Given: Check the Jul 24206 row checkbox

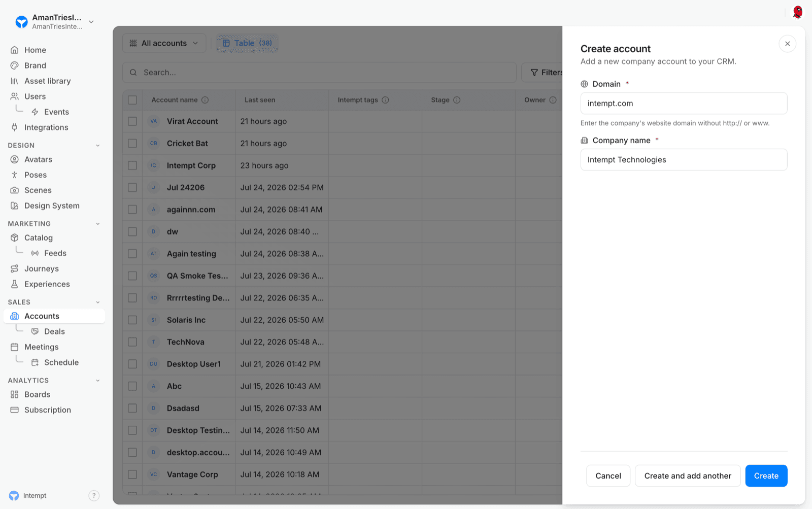Looking at the screenshot, I should coord(132,188).
